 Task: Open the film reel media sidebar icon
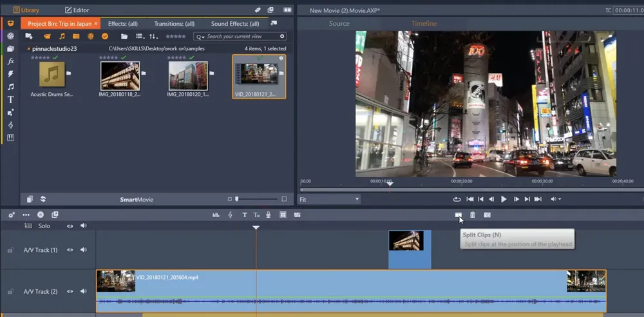point(11,36)
